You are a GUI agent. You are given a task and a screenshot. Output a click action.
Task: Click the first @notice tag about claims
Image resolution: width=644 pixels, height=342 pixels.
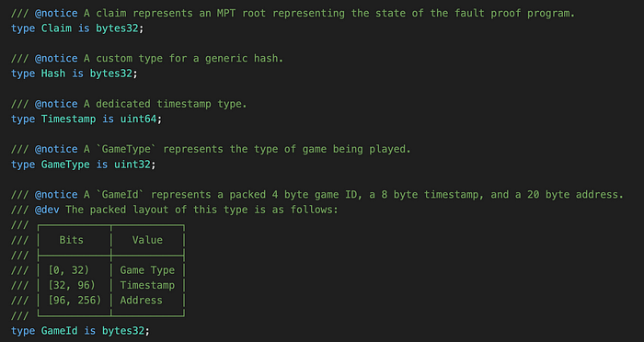tap(56, 13)
